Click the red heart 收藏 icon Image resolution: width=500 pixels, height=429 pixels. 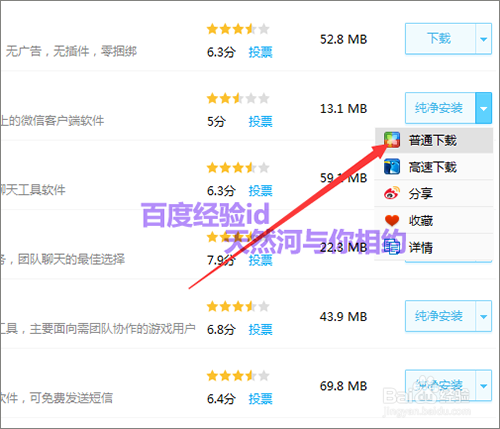[x=392, y=220]
